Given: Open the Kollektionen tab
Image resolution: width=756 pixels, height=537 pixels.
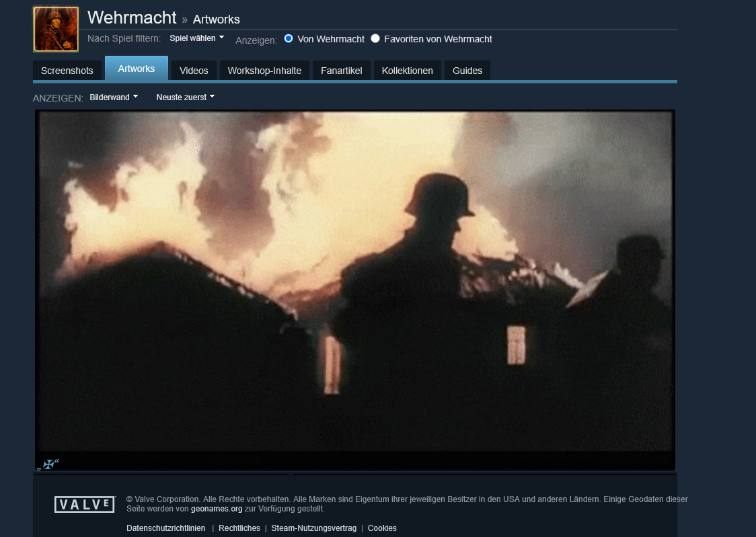Looking at the screenshot, I should [x=407, y=71].
